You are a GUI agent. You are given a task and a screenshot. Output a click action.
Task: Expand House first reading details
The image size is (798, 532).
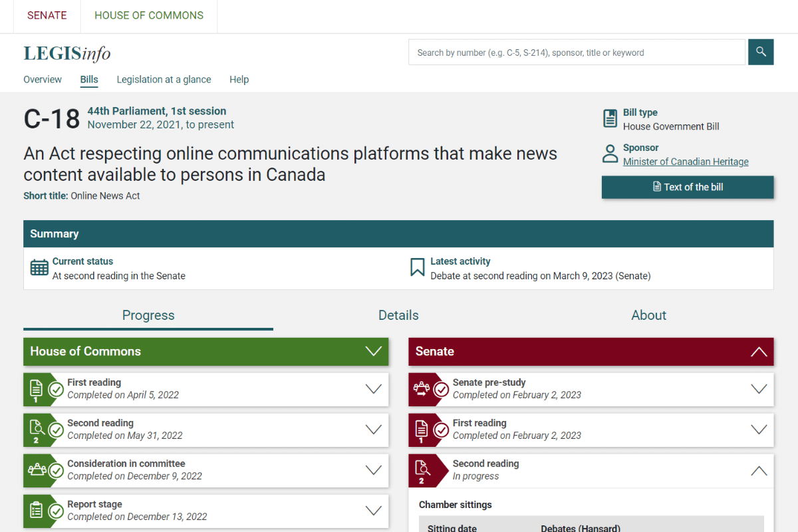pos(374,389)
